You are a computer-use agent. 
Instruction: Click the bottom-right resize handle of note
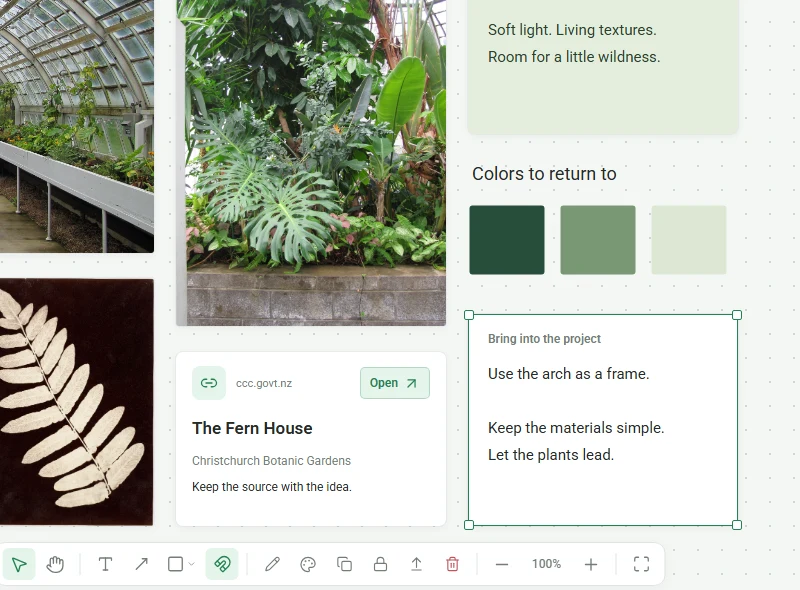click(x=737, y=525)
